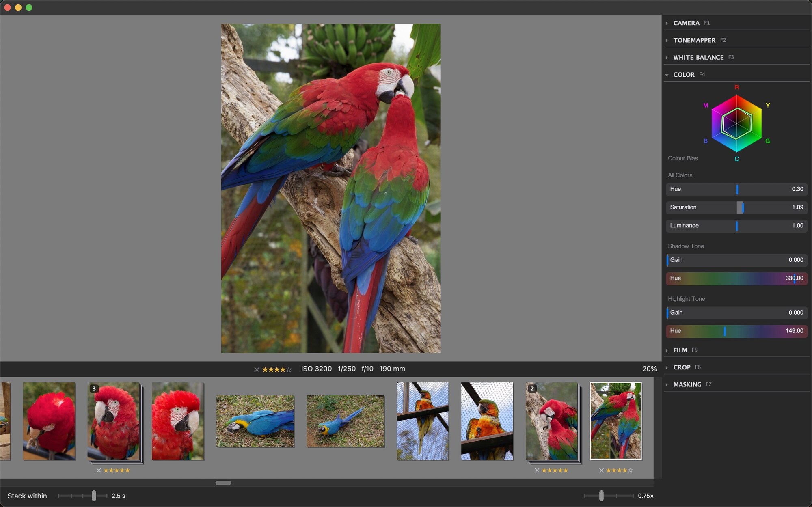Expand the TONEMAPPER panel section
812x507 pixels.
694,40
